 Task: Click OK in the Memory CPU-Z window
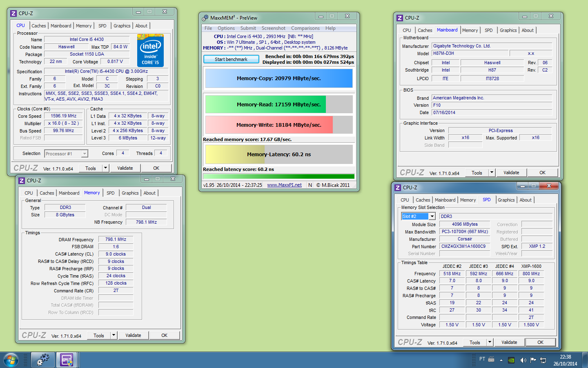(164, 335)
